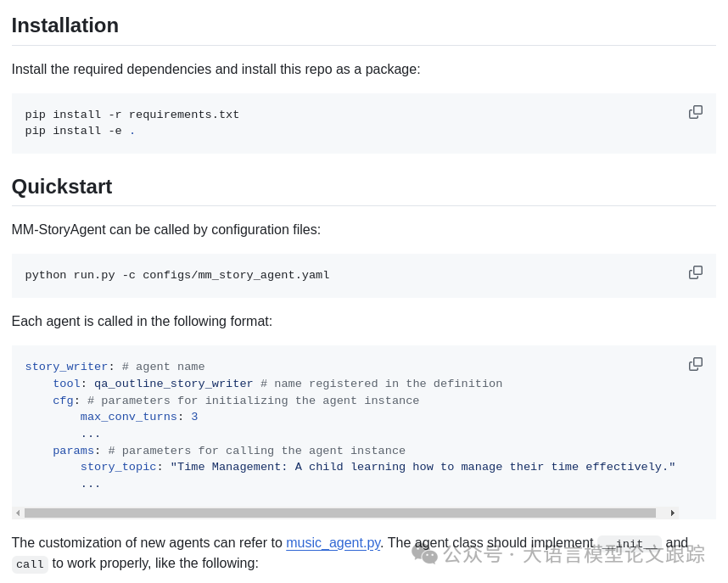Click the WeChat logo in the watermark
The image size is (728, 583).
[424, 553]
